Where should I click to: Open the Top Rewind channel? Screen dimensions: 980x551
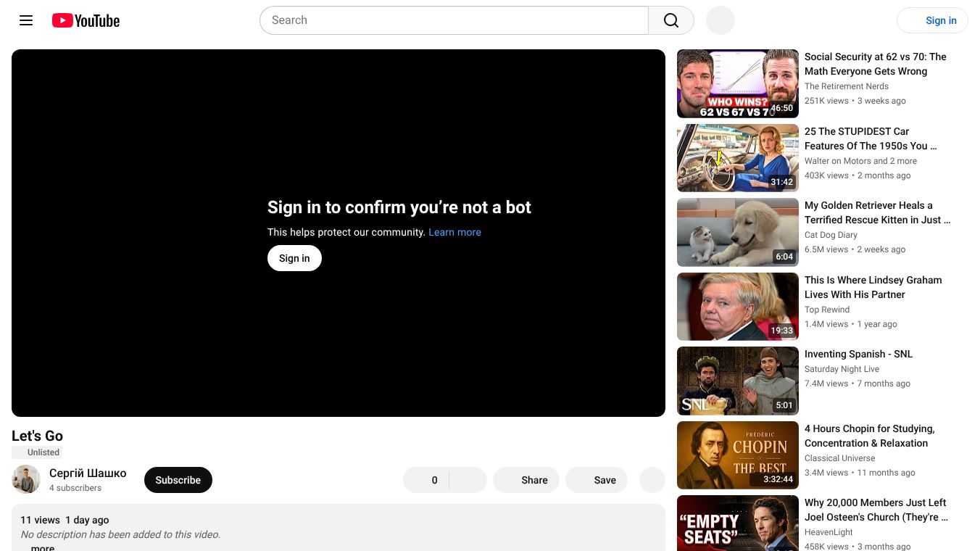tap(827, 310)
